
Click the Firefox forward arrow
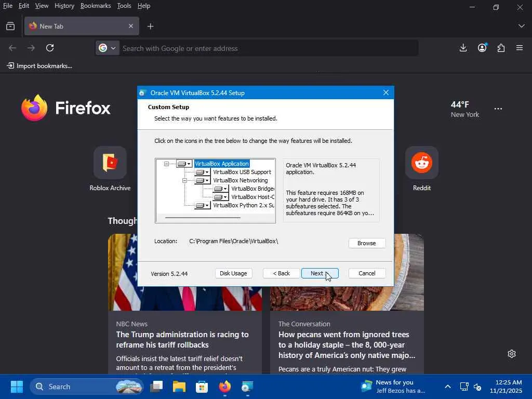point(31,48)
